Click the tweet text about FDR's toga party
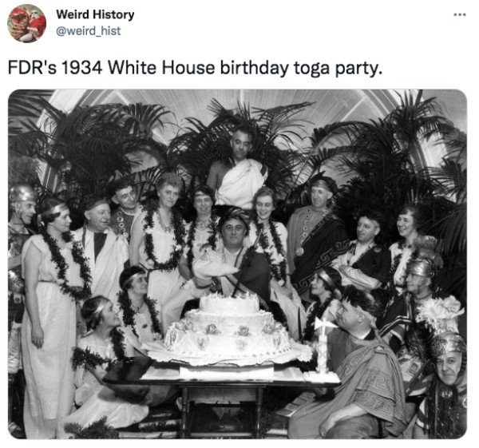This screenshot has width=479, height=448. 195,68
